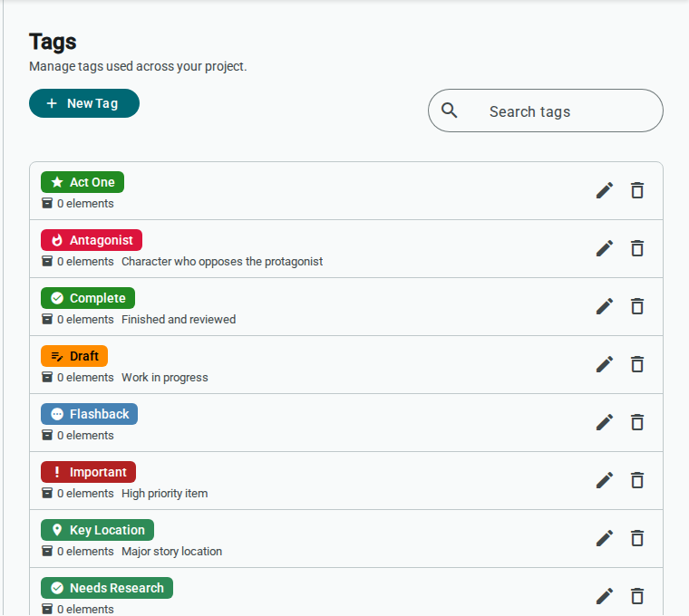Edit the Important tag
The height and width of the screenshot is (616, 689).
[605, 480]
